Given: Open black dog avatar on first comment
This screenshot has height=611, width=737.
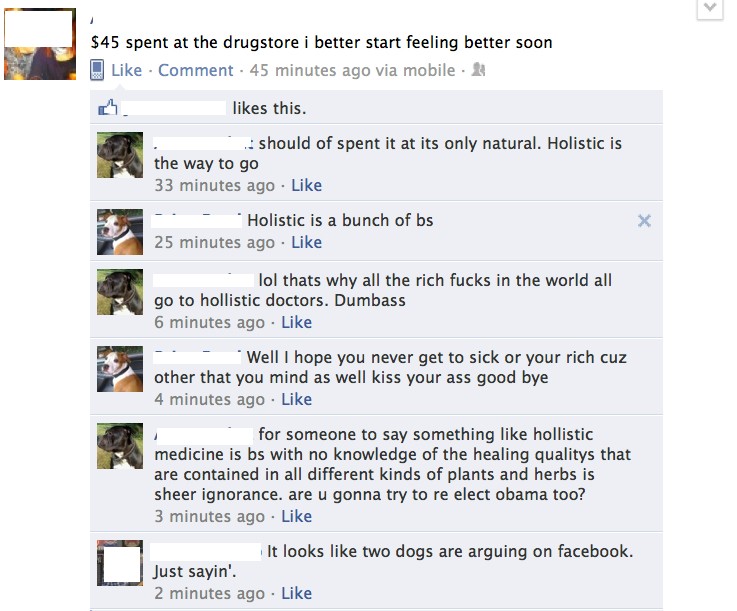Looking at the screenshot, I should pyautogui.click(x=120, y=155).
